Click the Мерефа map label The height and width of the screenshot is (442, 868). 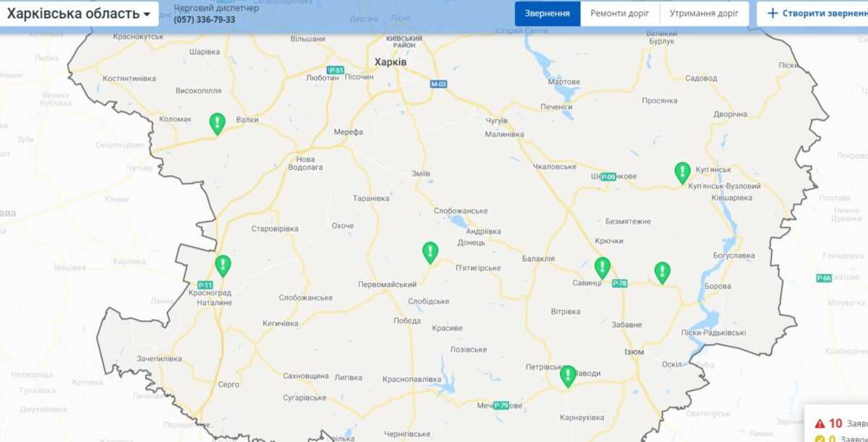pyautogui.click(x=349, y=132)
